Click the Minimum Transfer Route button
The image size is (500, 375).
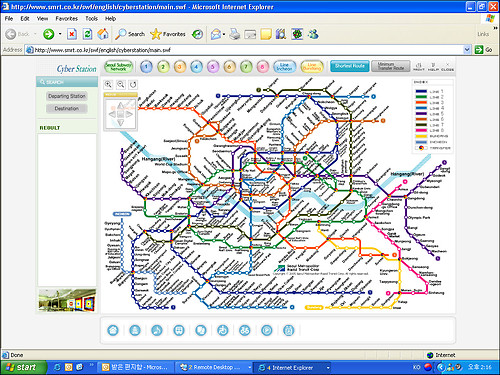[391, 66]
